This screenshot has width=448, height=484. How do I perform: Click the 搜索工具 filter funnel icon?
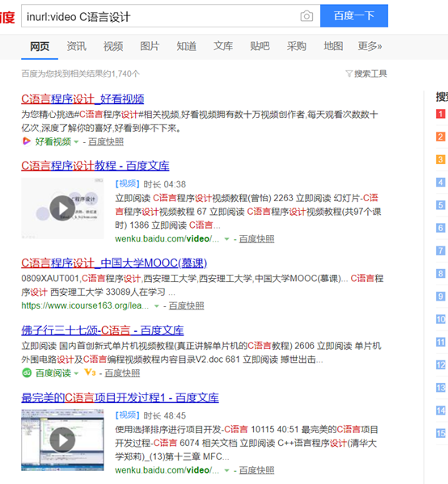coord(349,74)
